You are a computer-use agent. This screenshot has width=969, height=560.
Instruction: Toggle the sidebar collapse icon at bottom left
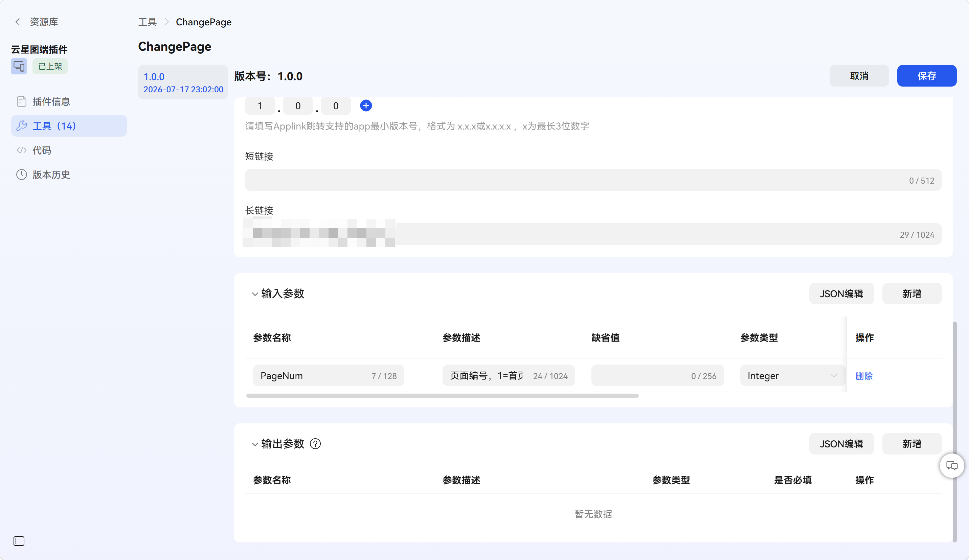pyautogui.click(x=19, y=541)
